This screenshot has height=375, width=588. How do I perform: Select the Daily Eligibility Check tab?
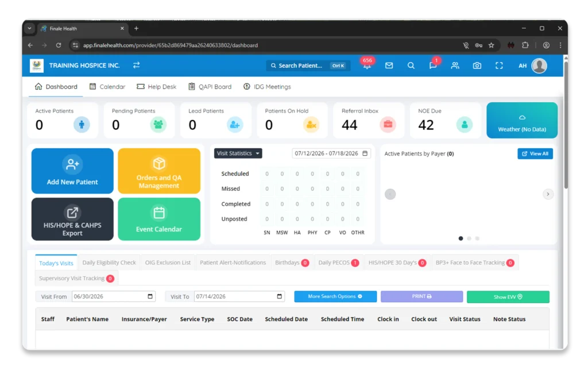[109, 262]
